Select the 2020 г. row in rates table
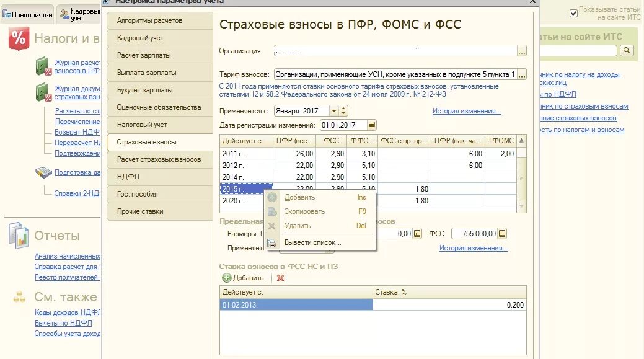The height and width of the screenshot is (359, 644). (368, 201)
